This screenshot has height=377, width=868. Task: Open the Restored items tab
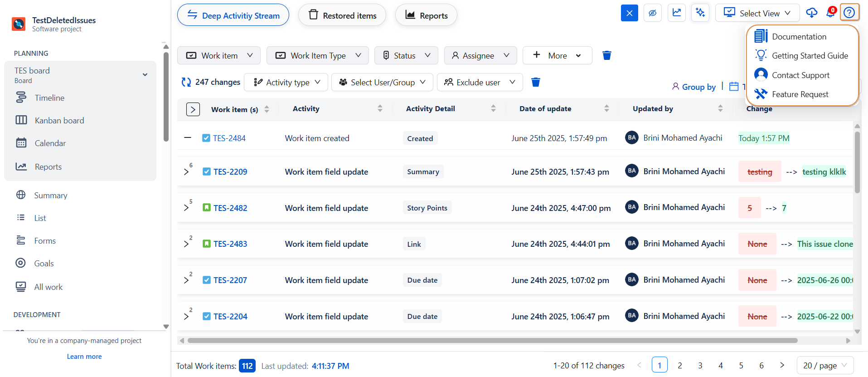pyautogui.click(x=342, y=15)
